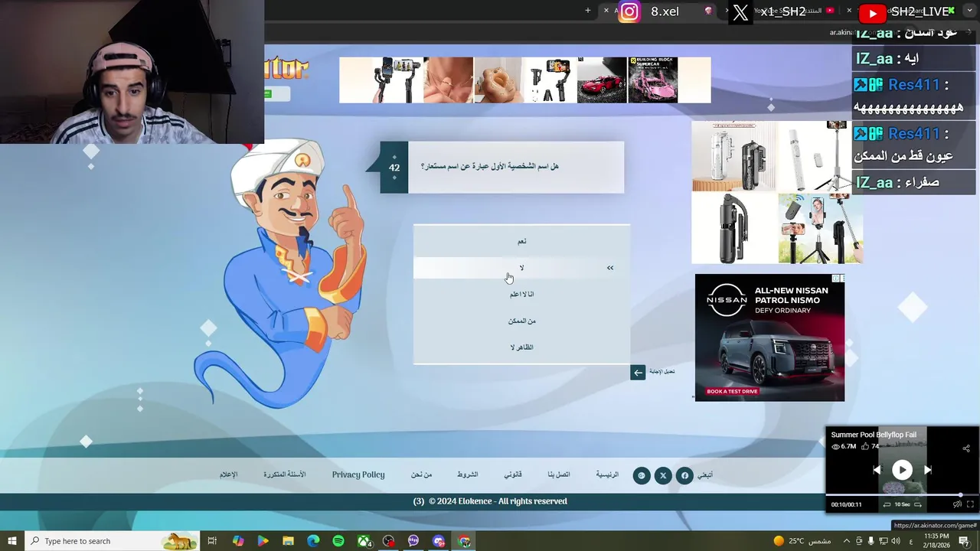This screenshot has width=980, height=551.
Task: Play the Summer Pool Bellyflop Fail video
Action: pos(902,470)
